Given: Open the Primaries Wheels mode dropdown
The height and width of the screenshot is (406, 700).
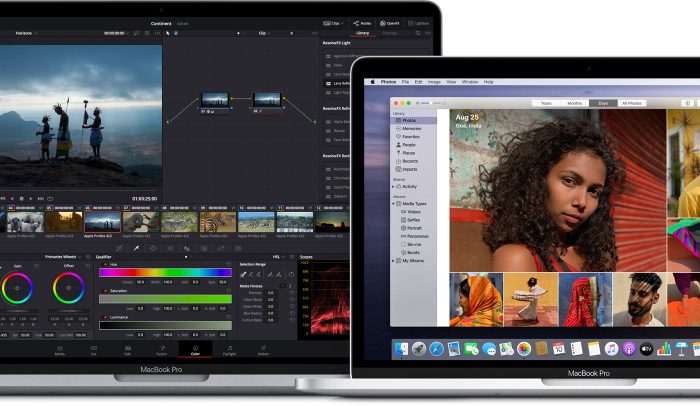Looking at the screenshot, I should pyautogui.click(x=63, y=257).
